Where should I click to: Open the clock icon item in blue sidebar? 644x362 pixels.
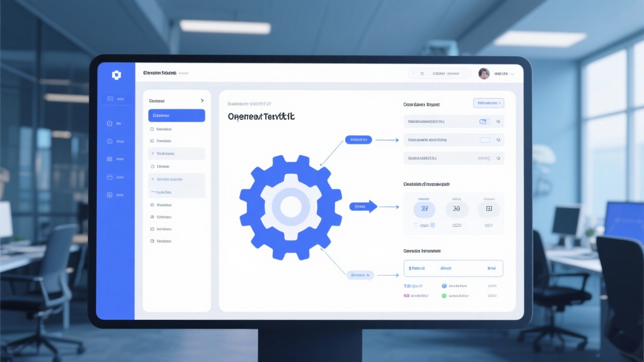(109, 123)
